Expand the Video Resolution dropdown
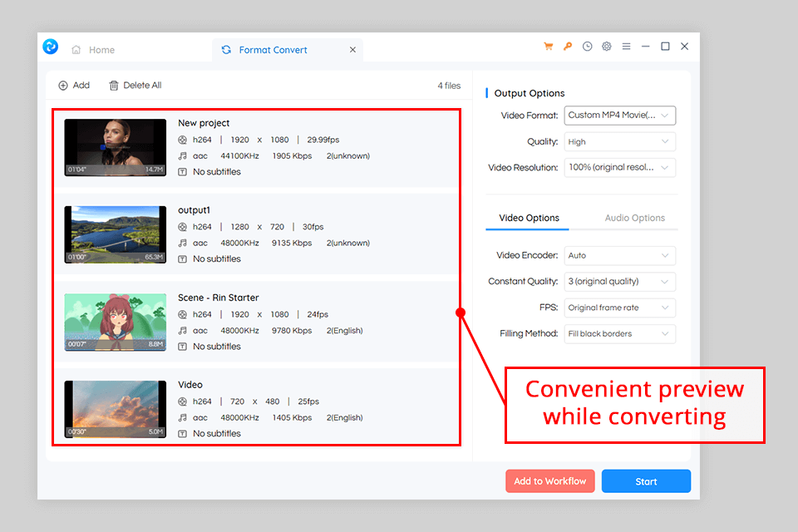Screen dimensions: 798x532 click(620, 167)
